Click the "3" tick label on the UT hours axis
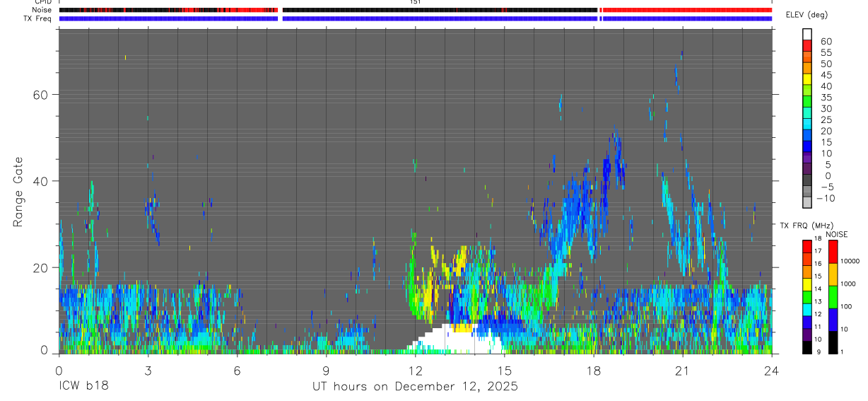Screen dimensions: 868x401 [148, 371]
